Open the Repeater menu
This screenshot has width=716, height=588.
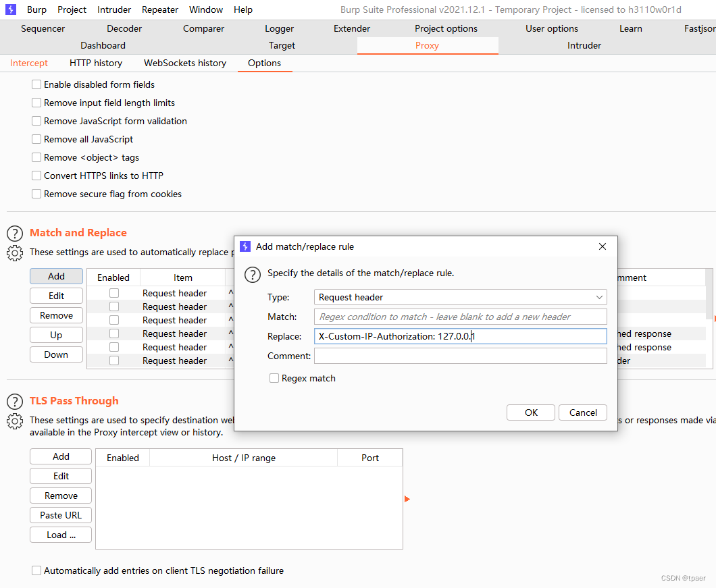pyautogui.click(x=160, y=9)
